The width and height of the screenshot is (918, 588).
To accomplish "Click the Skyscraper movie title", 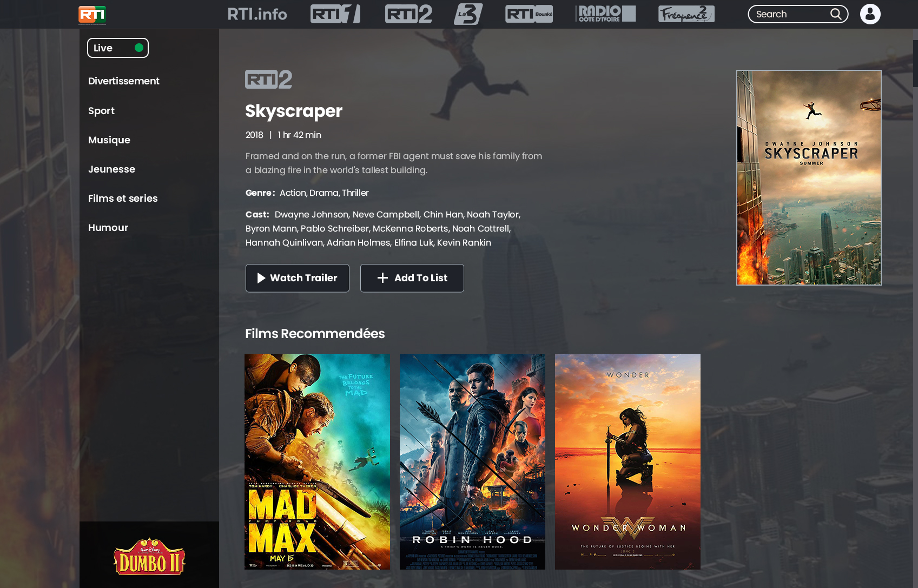I will 294,111.
